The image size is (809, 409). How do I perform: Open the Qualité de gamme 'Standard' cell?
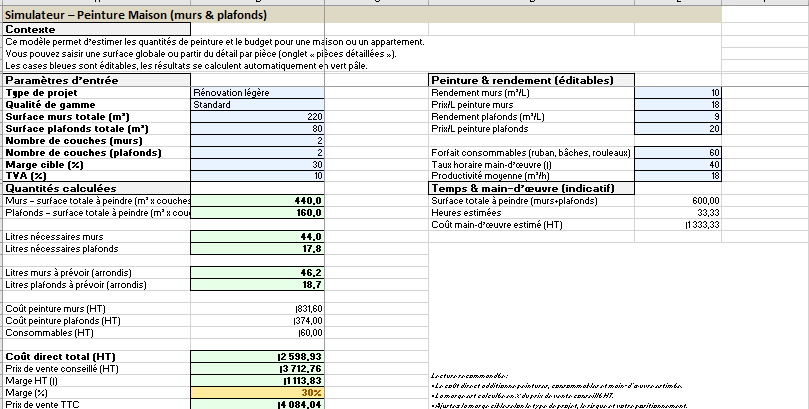coord(257,104)
